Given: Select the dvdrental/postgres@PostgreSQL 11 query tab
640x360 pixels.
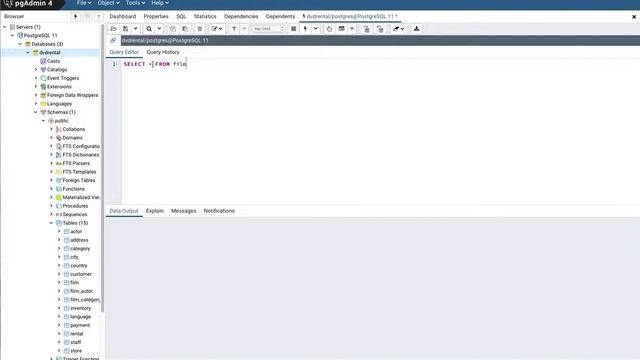Looking at the screenshot, I should [350, 16].
